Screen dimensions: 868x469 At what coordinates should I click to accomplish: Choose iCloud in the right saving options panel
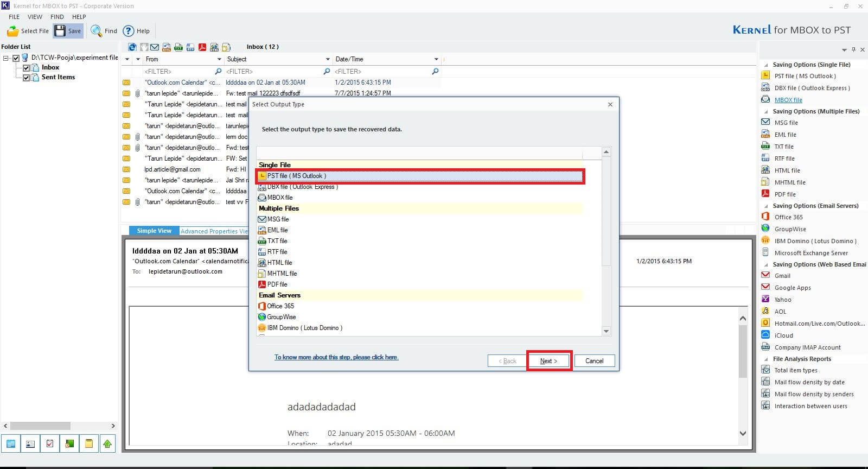pos(783,335)
